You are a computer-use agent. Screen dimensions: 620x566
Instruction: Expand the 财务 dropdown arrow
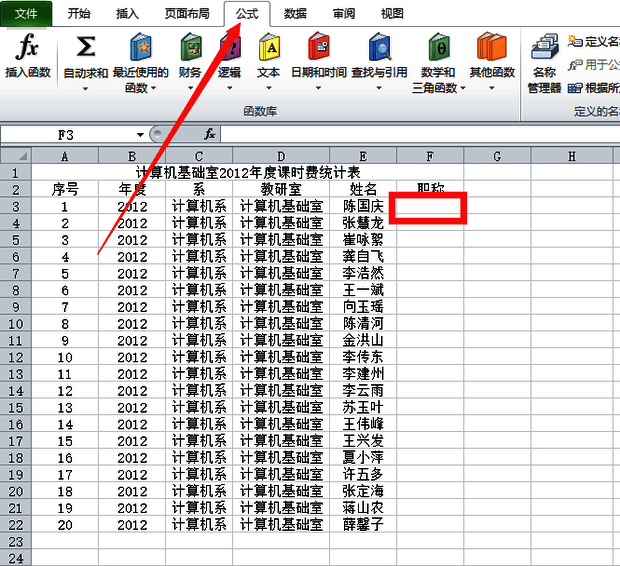pos(191,88)
